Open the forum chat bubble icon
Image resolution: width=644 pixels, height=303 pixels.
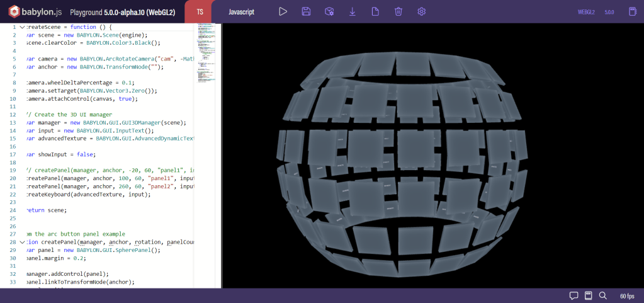pyautogui.click(x=573, y=295)
